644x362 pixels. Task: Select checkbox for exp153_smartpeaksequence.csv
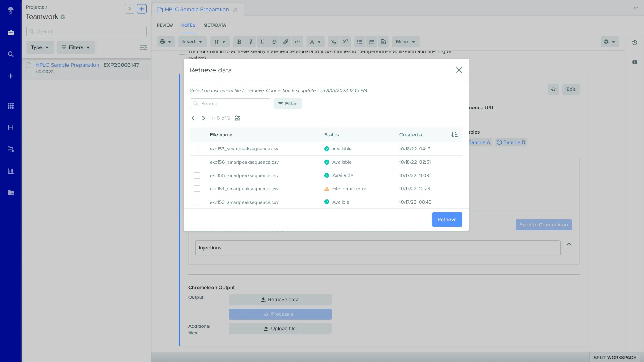click(197, 202)
